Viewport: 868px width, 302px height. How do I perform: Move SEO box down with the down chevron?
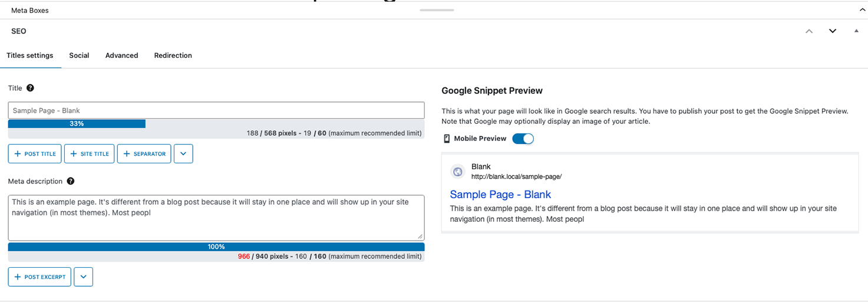[x=833, y=31]
